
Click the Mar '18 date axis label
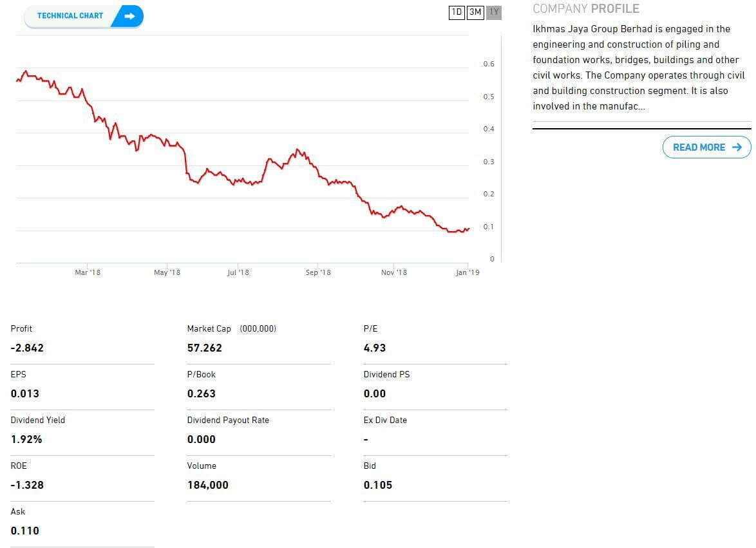[x=88, y=272]
